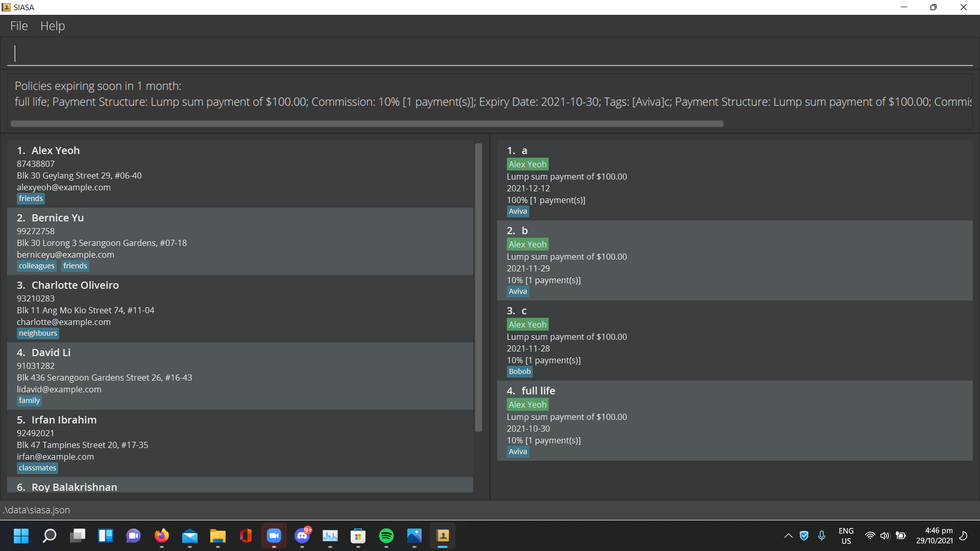Viewport: 980px width, 551px height.
Task: Click Alex Yeoh owner label on policy b
Action: coord(527,244)
